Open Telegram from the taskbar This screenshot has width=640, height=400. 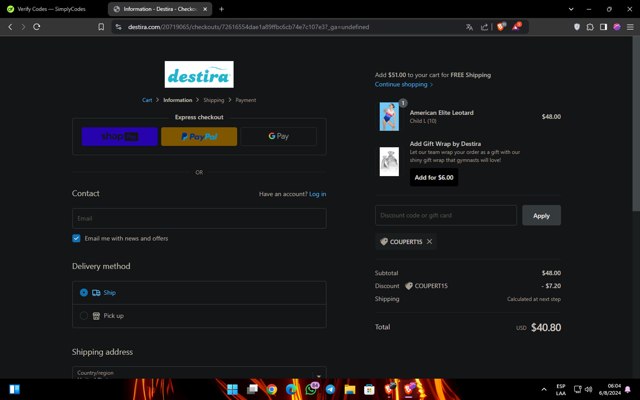click(330, 389)
